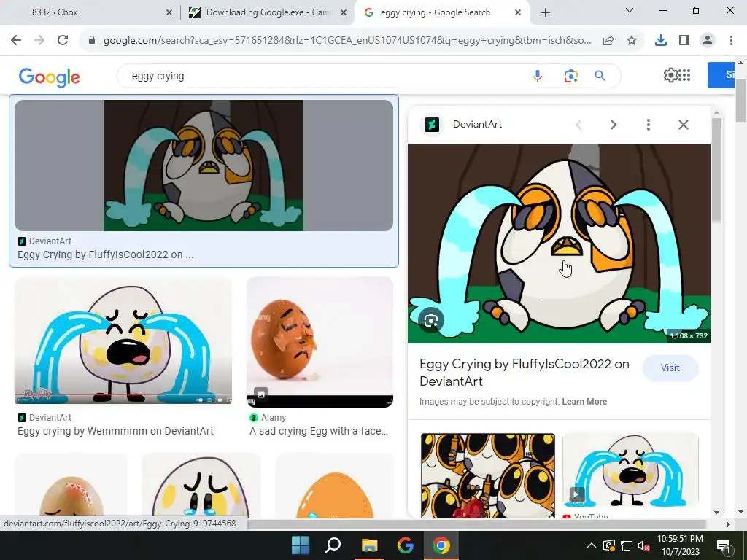Close the image preview panel
The height and width of the screenshot is (560, 747).
point(683,125)
